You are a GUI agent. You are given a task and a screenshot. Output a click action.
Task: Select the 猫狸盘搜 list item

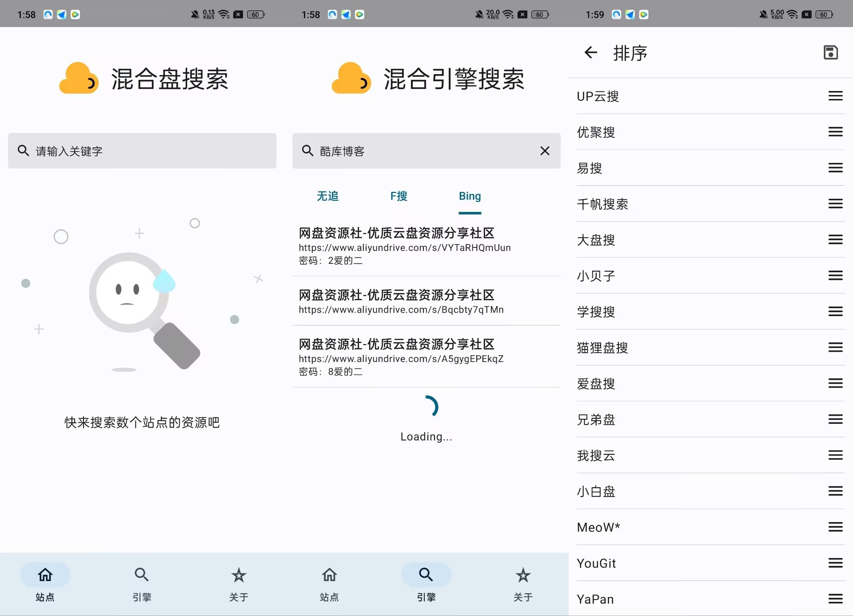(x=602, y=348)
